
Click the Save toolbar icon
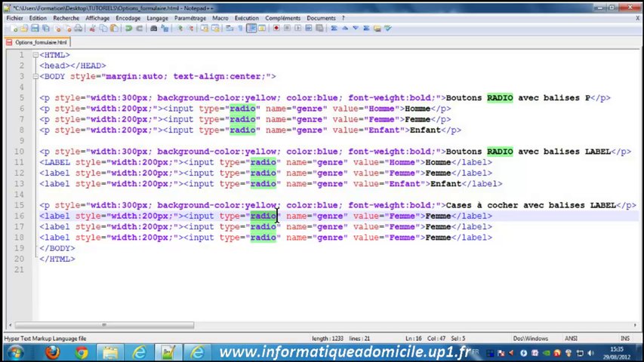(x=35, y=29)
